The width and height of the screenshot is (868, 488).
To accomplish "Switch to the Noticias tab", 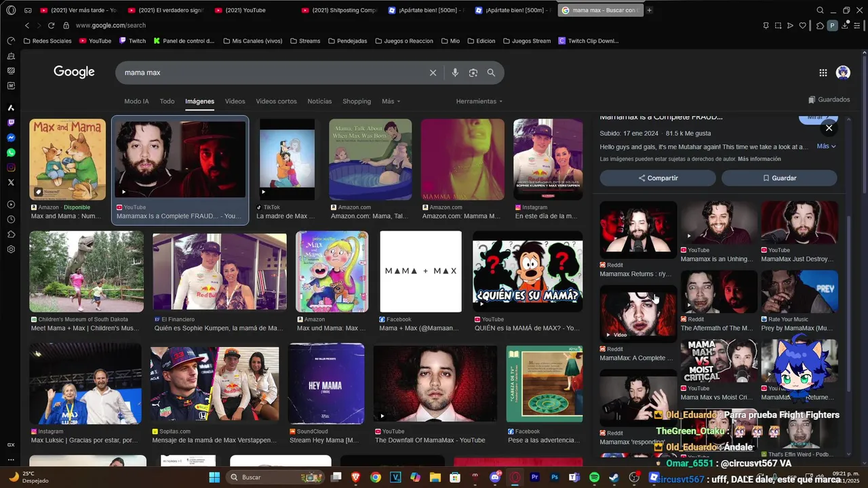I will click(x=319, y=101).
